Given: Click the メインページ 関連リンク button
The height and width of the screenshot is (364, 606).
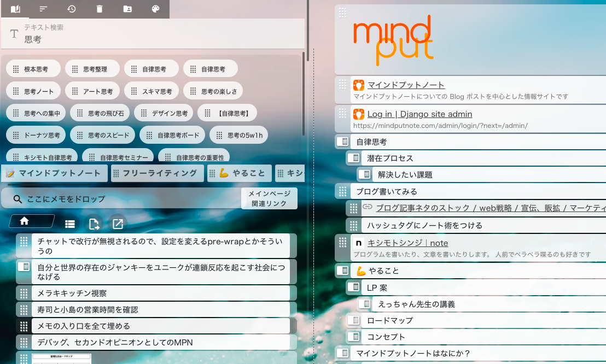Looking at the screenshot, I should [269, 198].
